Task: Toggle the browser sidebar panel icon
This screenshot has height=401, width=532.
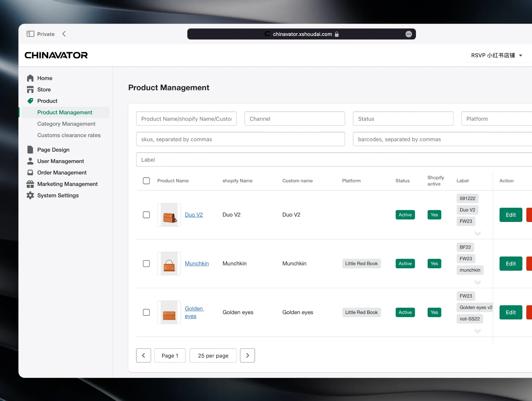Action: pos(30,34)
